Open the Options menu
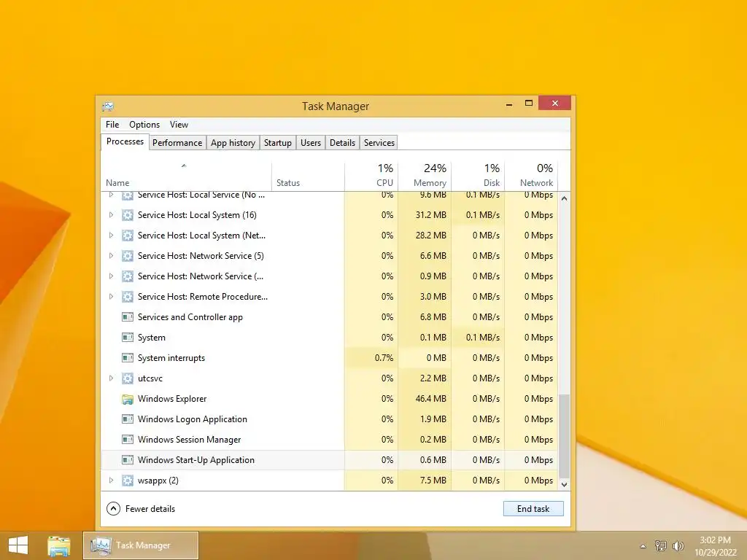The width and height of the screenshot is (747, 560). click(x=144, y=124)
